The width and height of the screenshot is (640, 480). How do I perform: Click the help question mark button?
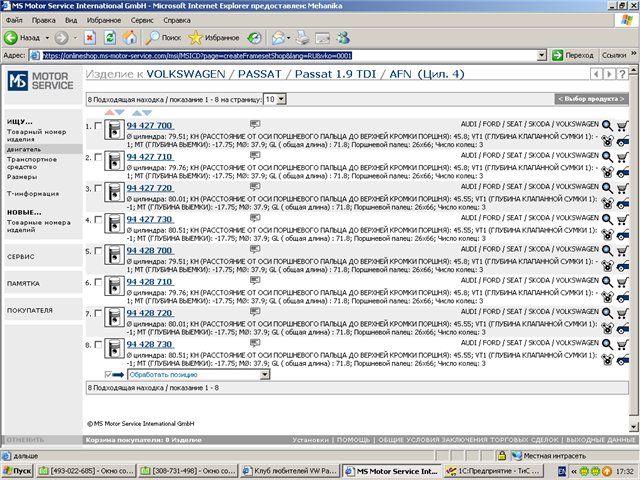pos(622,74)
